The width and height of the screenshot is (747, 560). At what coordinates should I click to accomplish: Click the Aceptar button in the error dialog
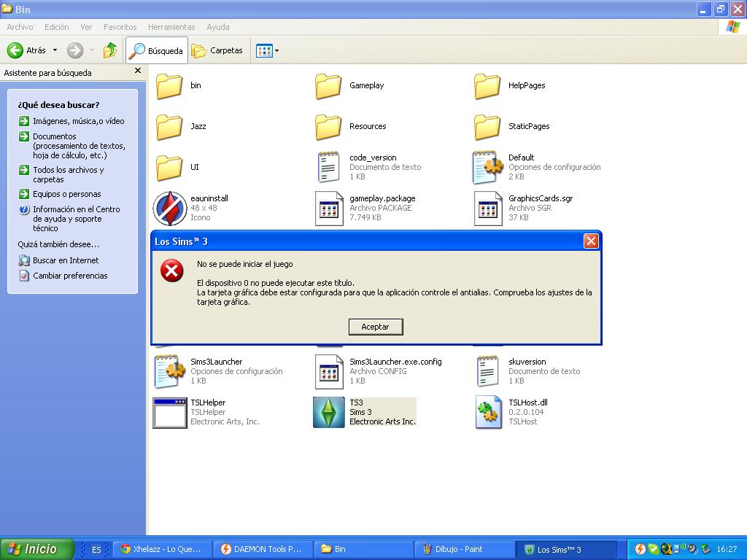click(x=376, y=327)
